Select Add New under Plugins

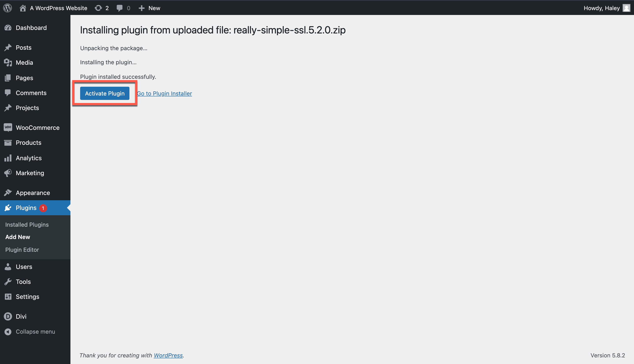tap(18, 237)
